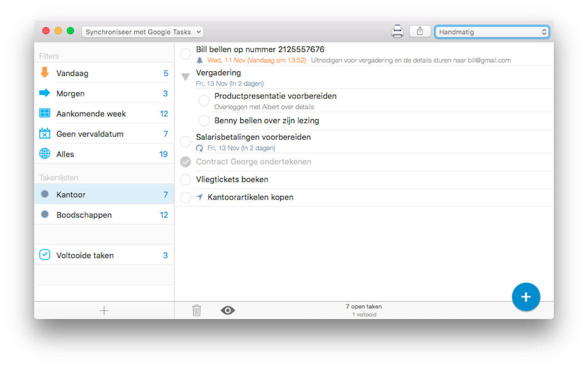Mark Vliegtickets boeken as completed
588x368 pixels.
(x=186, y=179)
